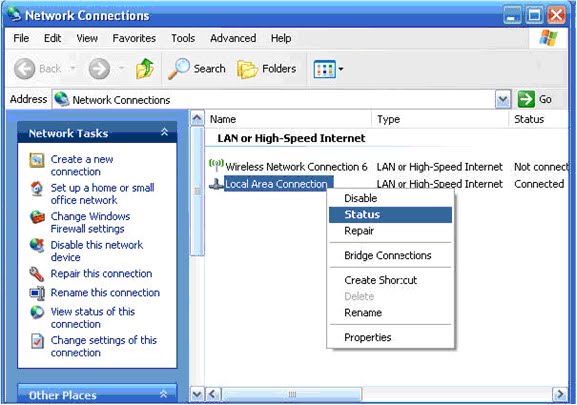Click Change Windows Firewall settings link
The height and width of the screenshot is (405, 577).
pyautogui.click(x=90, y=223)
